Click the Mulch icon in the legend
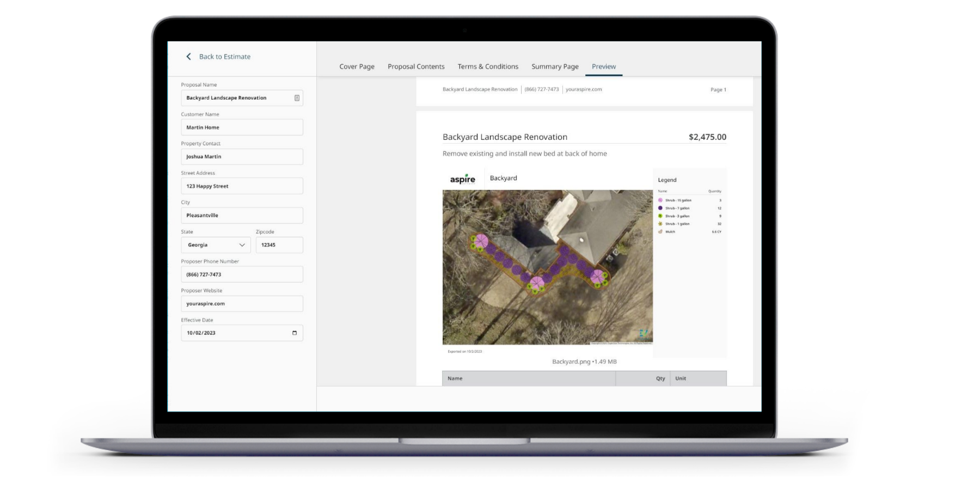This screenshot has width=980, height=490. tap(660, 231)
